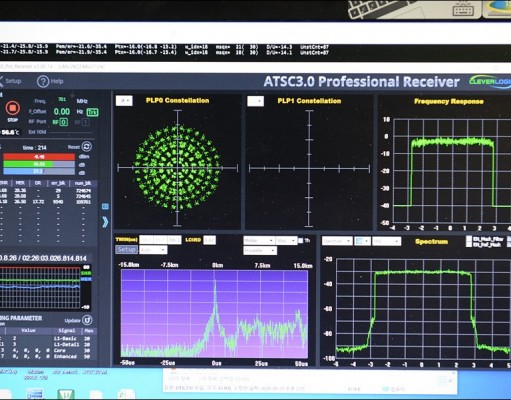Click the small blue square icon above the chevron
The image size is (511, 400).
[105, 207]
